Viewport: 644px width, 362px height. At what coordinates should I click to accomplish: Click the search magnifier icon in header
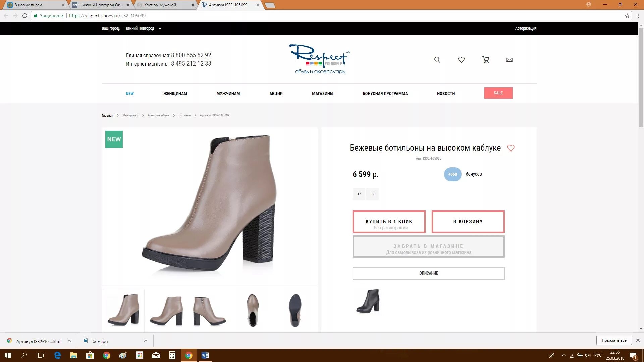(x=437, y=60)
